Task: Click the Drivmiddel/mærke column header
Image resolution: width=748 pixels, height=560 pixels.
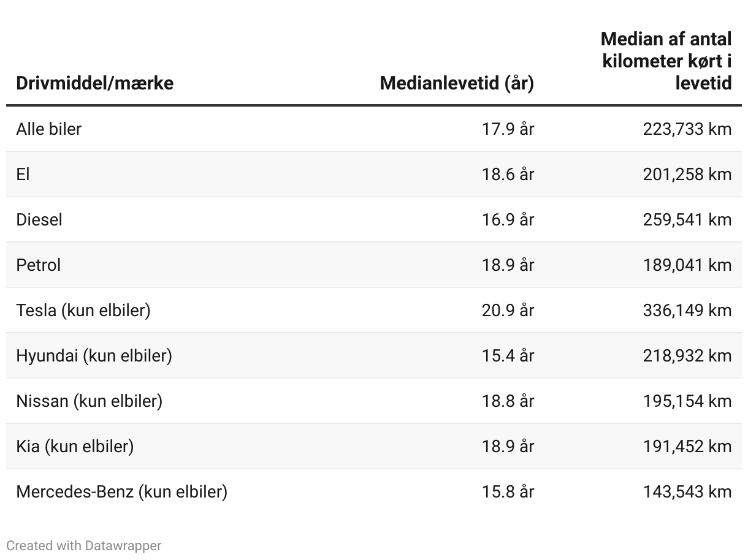Action: pyautogui.click(x=94, y=83)
